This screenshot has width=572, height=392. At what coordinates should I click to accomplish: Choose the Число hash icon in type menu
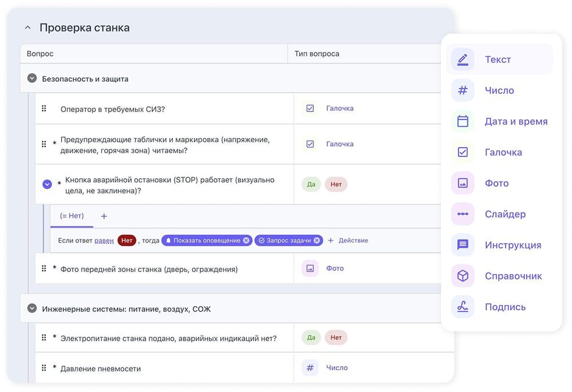[463, 90]
